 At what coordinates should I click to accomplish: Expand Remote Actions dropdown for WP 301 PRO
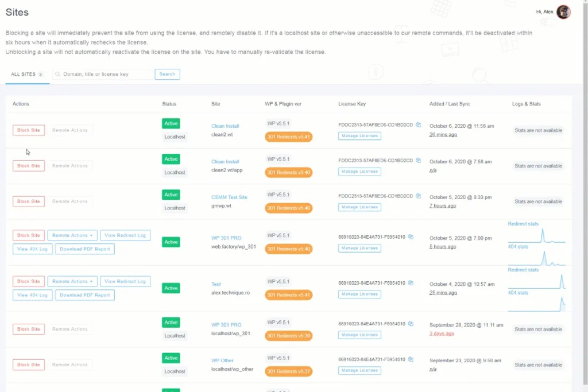pos(72,235)
